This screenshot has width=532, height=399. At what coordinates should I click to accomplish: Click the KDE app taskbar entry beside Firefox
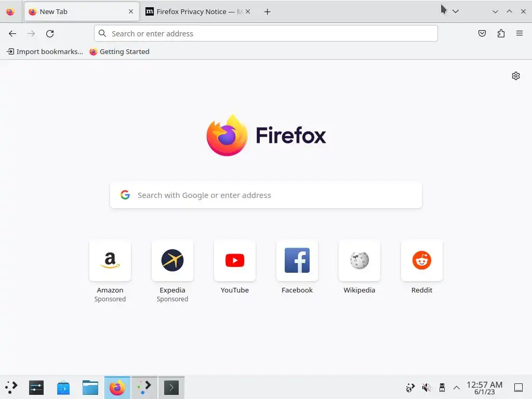click(144, 388)
